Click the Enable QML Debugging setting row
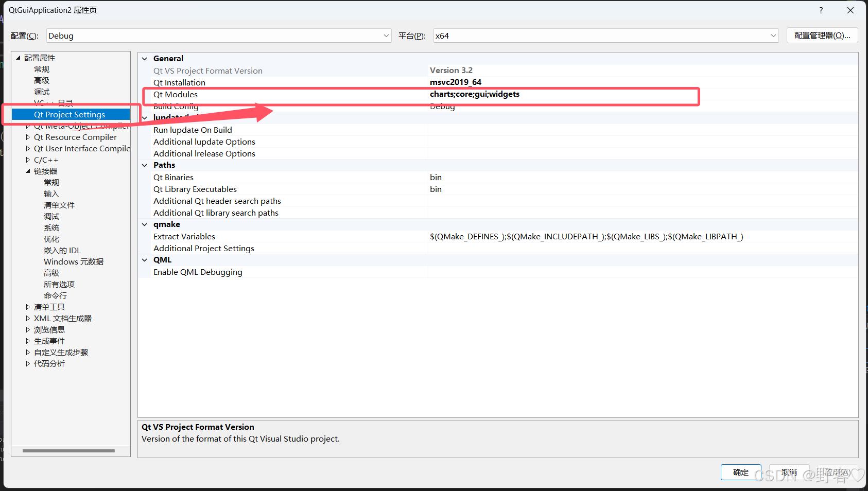The width and height of the screenshot is (868, 491). 198,272
